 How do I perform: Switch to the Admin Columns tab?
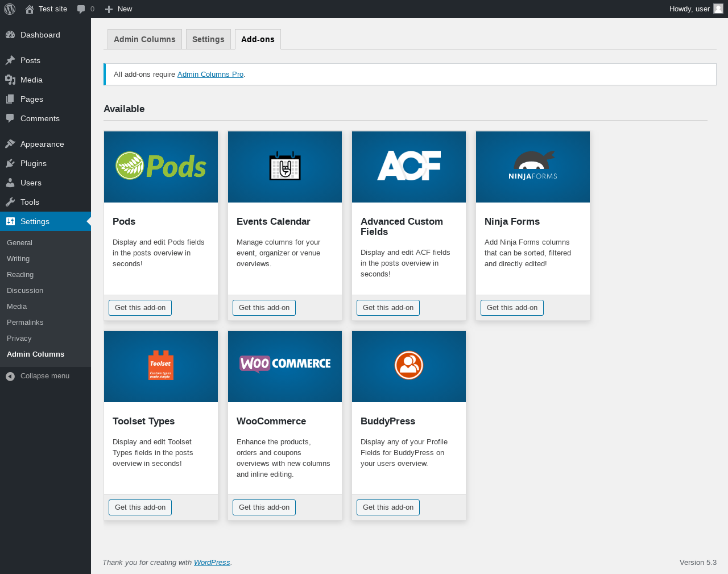[x=144, y=39]
